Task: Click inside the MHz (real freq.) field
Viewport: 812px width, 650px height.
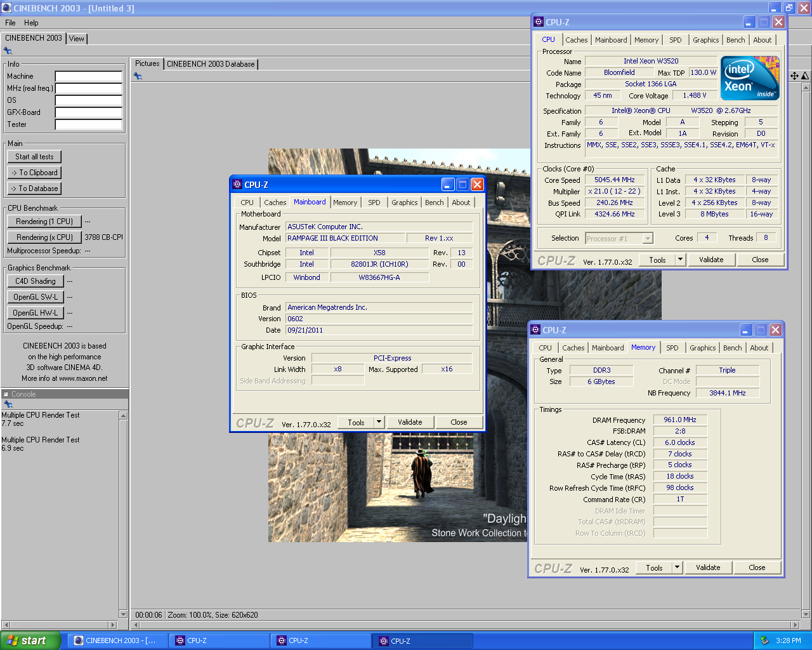Action: coord(89,88)
